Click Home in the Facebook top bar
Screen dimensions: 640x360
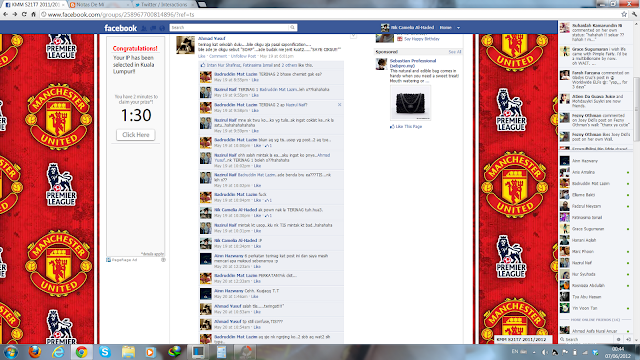point(445,28)
